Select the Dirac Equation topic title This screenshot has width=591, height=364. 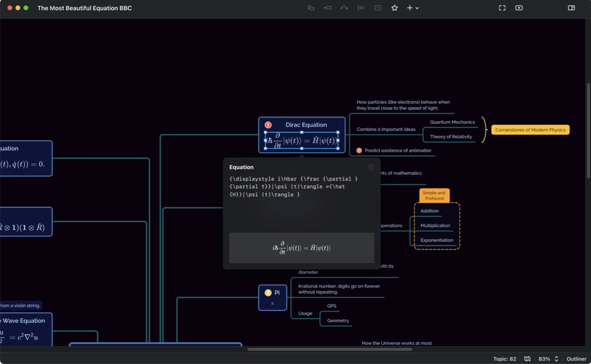[306, 125]
